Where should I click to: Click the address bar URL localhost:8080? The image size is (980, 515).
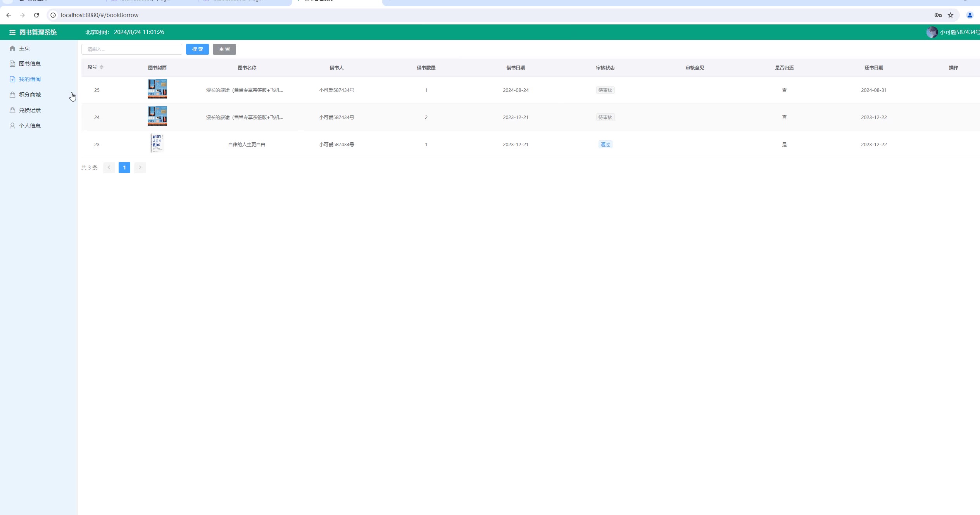point(100,15)
